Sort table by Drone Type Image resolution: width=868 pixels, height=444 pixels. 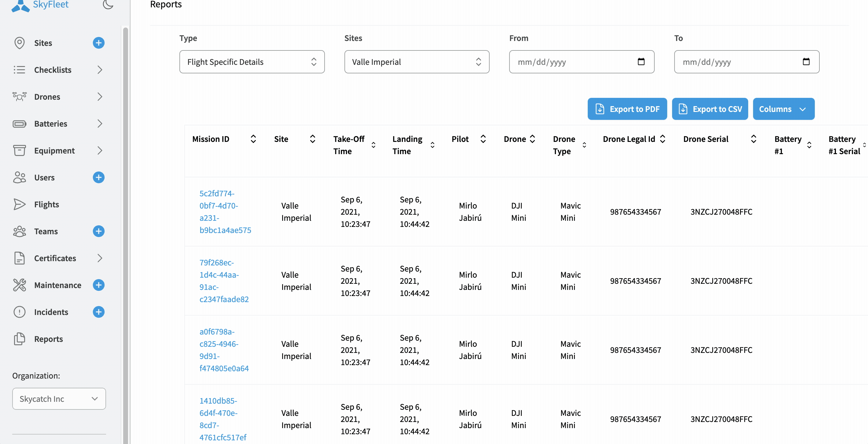click(x=584, y=145)
